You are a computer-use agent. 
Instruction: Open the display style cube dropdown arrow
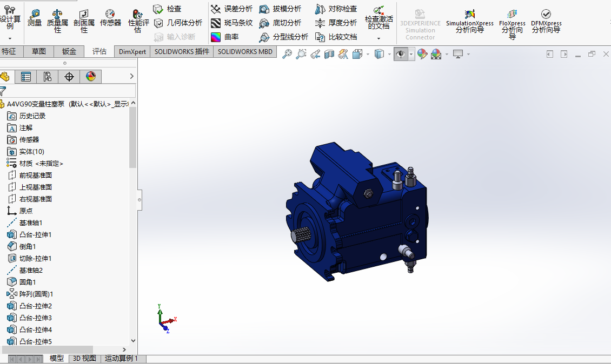[389, 54]
